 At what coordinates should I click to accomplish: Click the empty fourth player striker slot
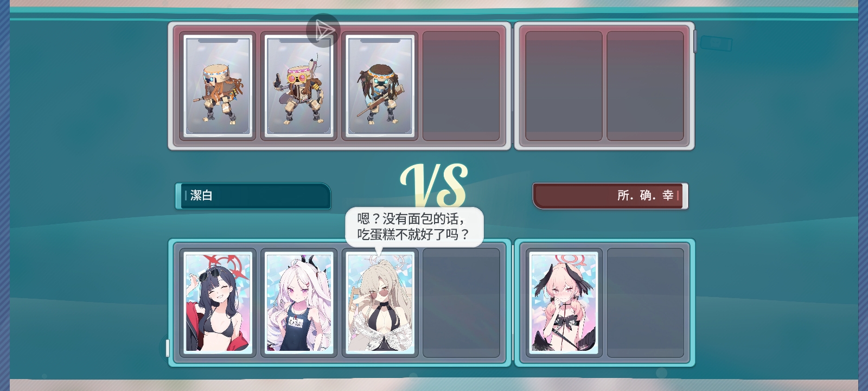[x=461, y=302]
